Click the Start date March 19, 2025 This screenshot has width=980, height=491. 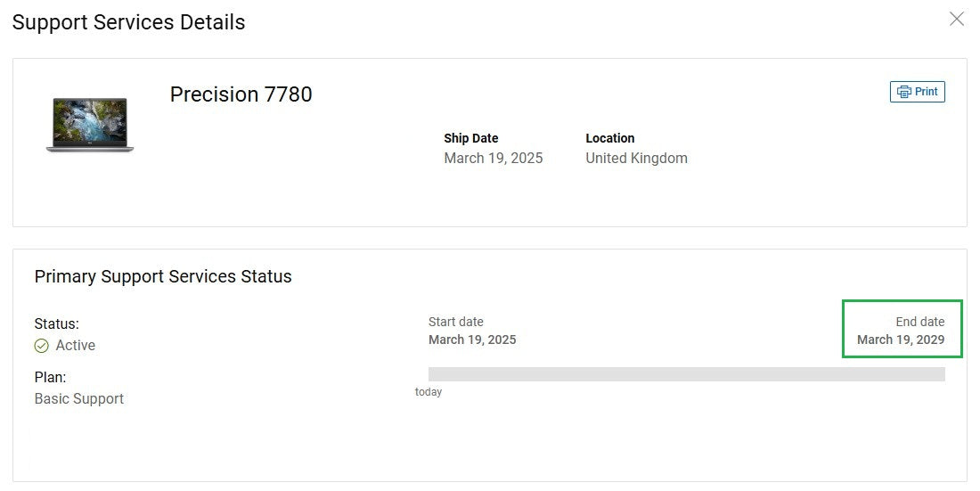click(472, 340)
